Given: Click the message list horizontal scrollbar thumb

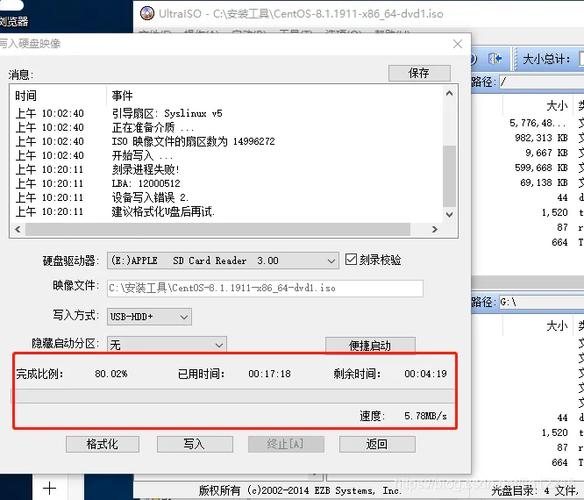Looking at the screenshot, I should click(218, 229).
